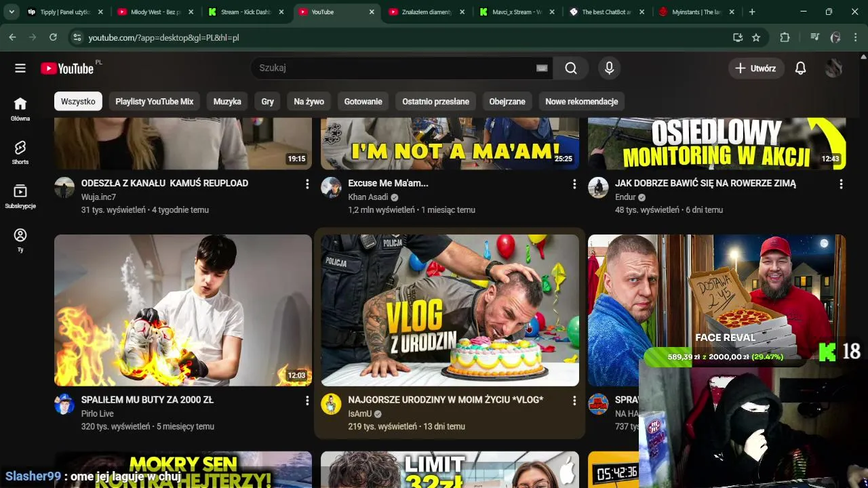View site information icon in address bar
Screen dimensions: 868x488
[x=77, y=37]
